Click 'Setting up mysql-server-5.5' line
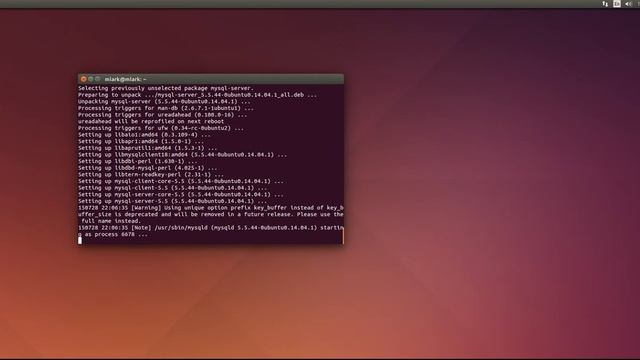This screenshot has height=360, width=640. point(172,201)
